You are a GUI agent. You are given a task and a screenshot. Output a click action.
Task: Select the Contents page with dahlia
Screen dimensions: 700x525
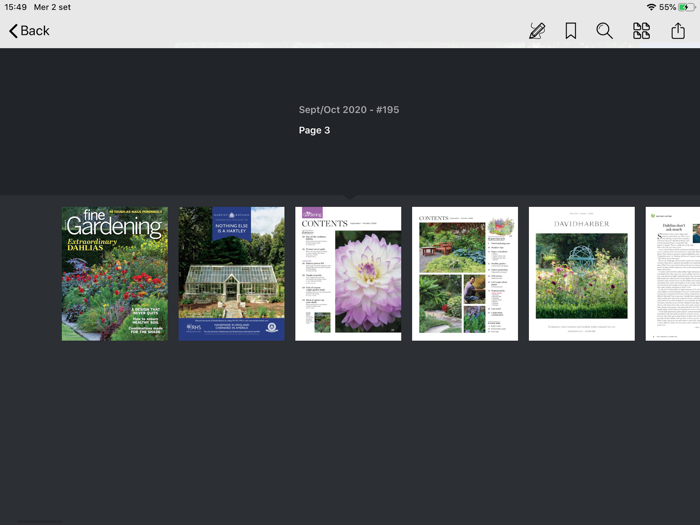[348, 274]
